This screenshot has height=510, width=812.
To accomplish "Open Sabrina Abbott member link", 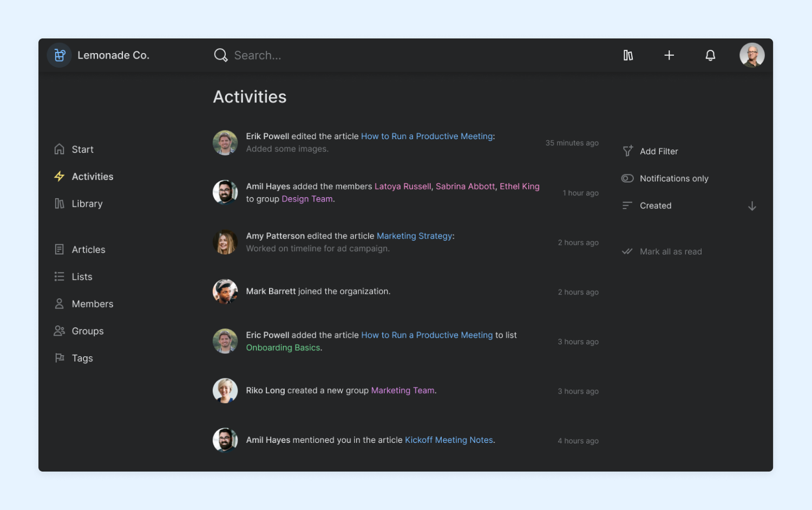I will point(465,186).
